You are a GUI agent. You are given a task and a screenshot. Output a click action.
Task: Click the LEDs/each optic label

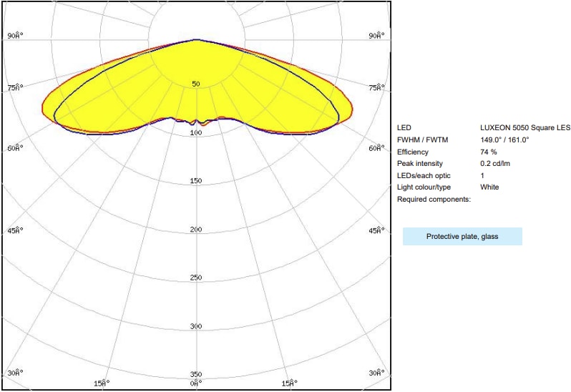[424, 175]
